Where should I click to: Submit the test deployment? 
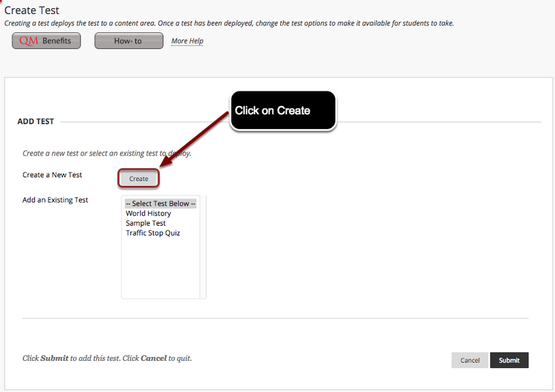pos(509,360)
